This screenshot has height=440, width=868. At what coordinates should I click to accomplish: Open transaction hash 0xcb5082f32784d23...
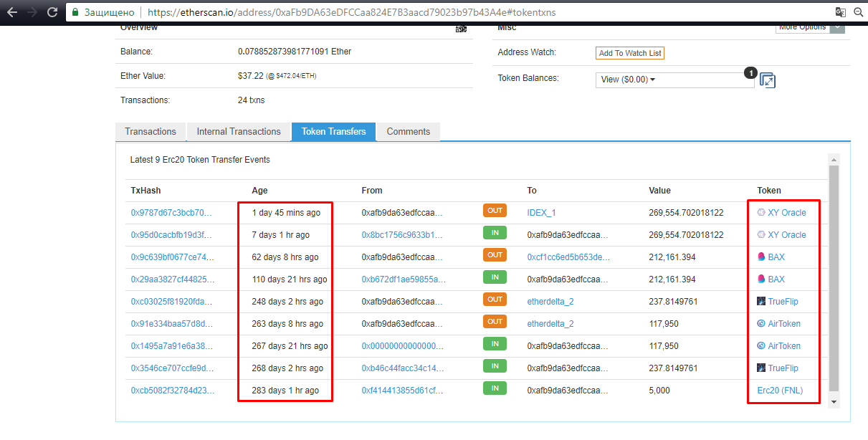click(x=171, y=391)
